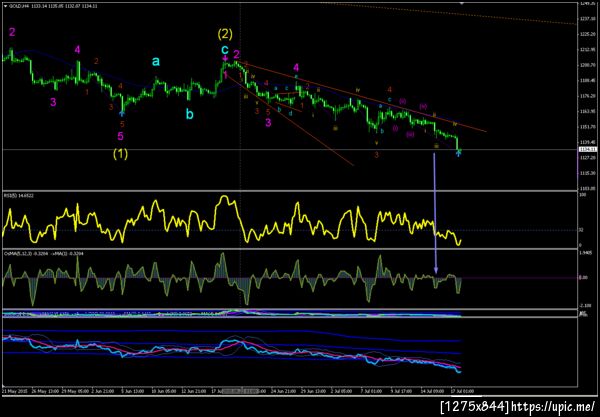Click the 5 Jun 13:00 time axis label
The width and height of the screenshot is (600, 417).
click(x=132, y=391)
